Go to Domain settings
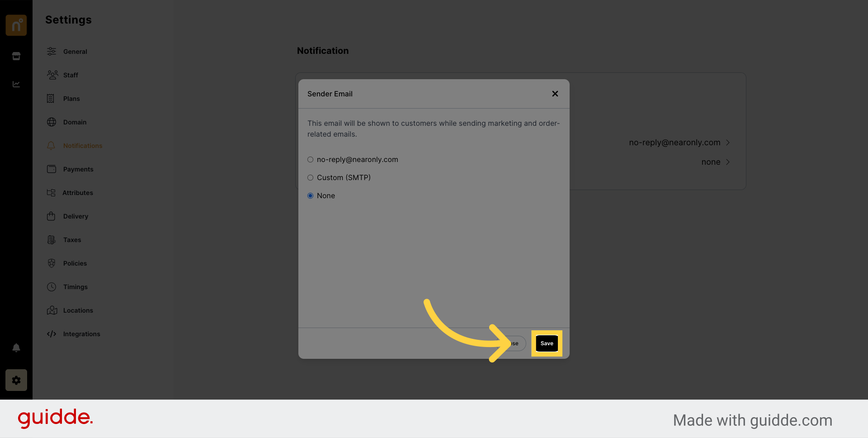The height and width of the screenshot is (438, 868). (x=75, y=122)
